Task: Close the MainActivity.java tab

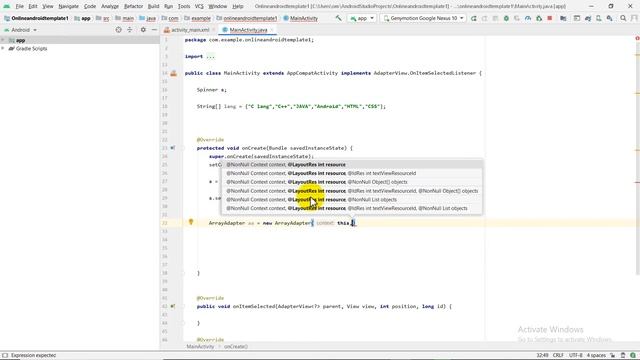Action: click(272, 30)
